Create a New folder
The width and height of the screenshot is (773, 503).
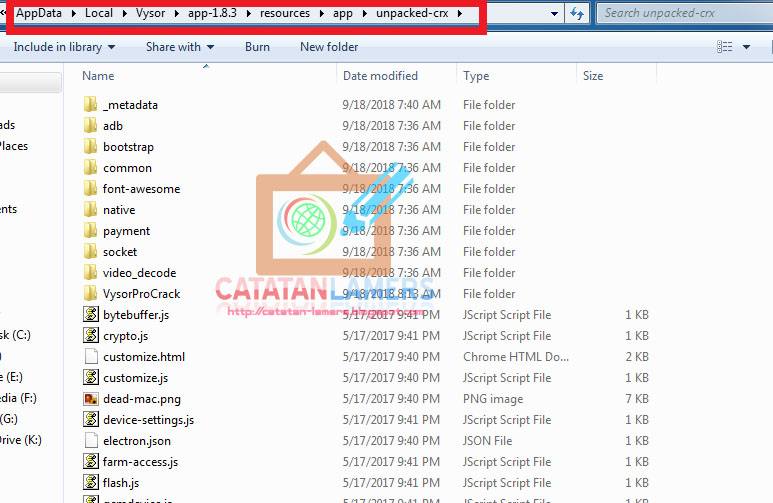point(329,47)
